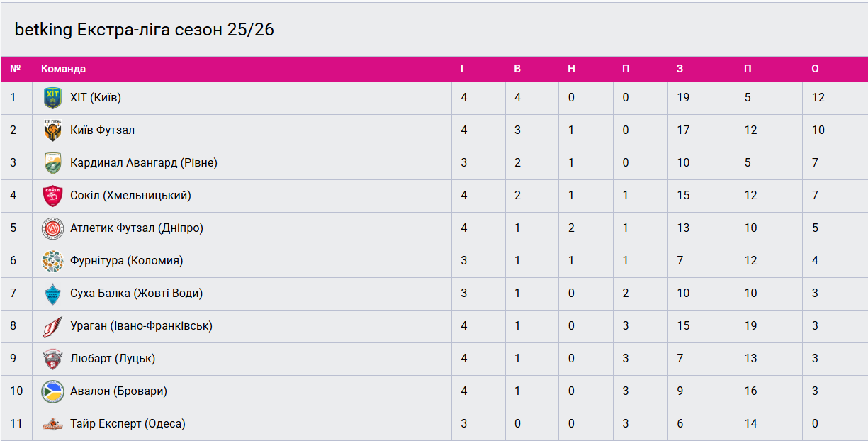
Task: Click the Ураган team wing logo
Action: pos(52,326)
